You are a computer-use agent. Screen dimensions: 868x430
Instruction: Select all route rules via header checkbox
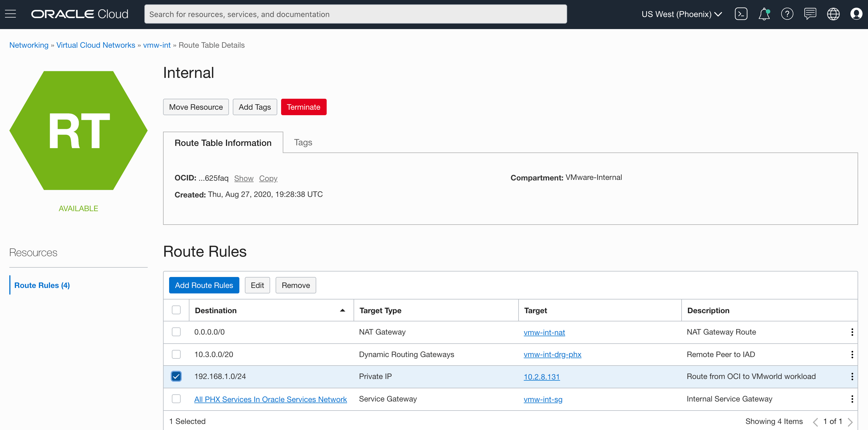(x=176, y=310)
